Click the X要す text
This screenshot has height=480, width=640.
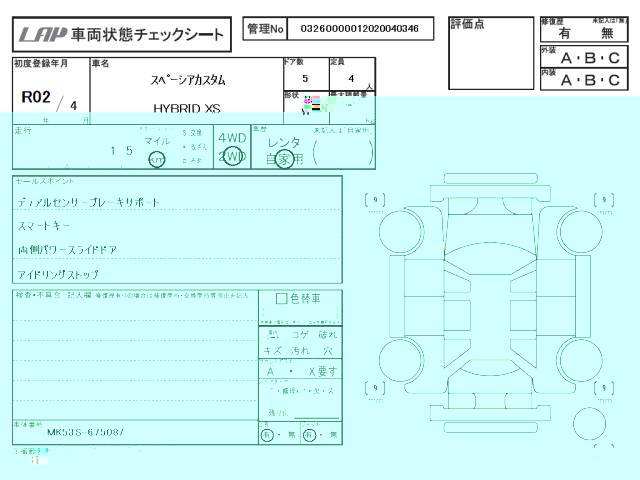322,371
